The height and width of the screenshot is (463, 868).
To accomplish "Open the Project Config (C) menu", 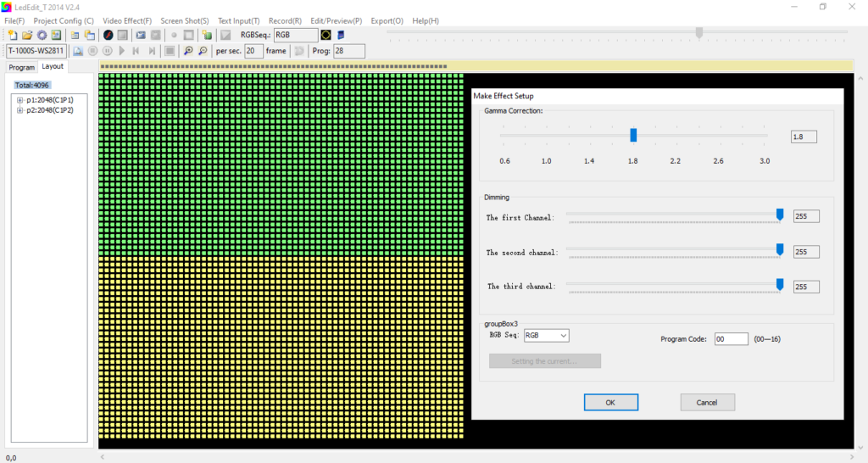I will 64,20.
